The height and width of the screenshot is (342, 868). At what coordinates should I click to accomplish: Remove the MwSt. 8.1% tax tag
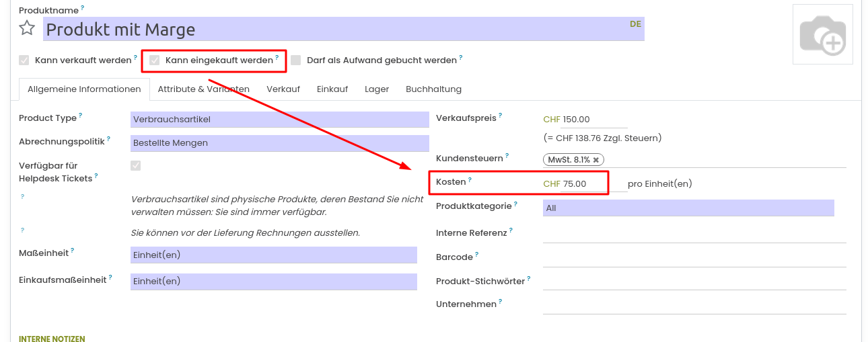[595, 160]
